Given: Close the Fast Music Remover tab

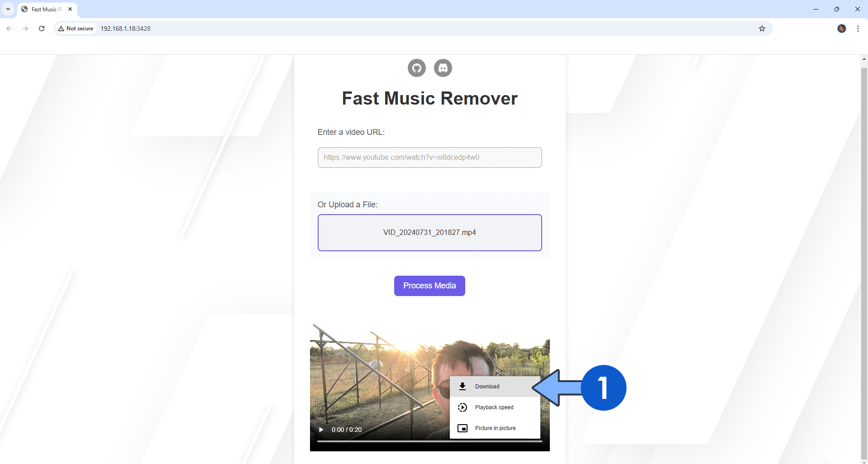Looking at the screenshot, I should click(x=70, y=9).
